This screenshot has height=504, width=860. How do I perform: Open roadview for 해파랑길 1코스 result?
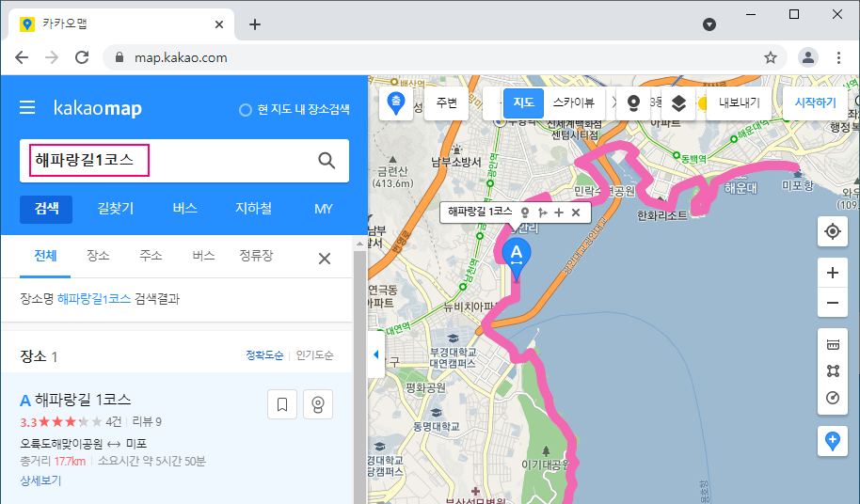coord(318,405)
